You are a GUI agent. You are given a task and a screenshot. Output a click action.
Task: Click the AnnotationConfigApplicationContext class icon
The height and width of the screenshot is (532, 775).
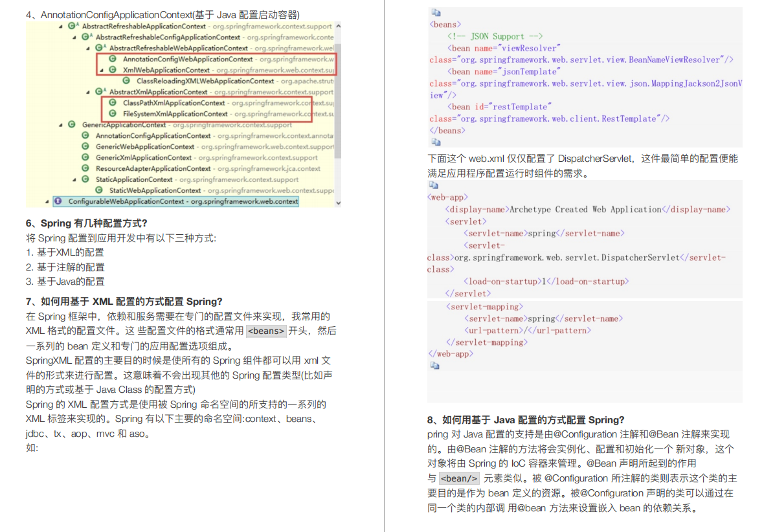tap(85, 135)
